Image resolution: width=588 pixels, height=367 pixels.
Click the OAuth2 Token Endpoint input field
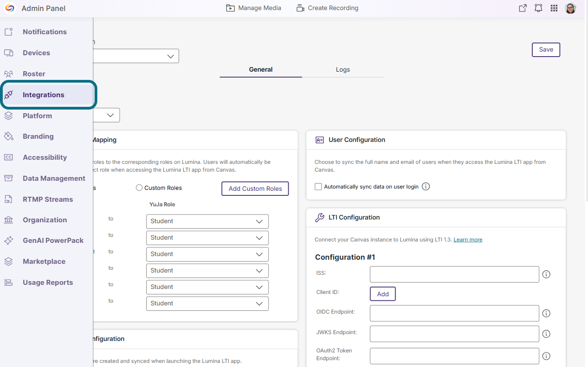[455, 356]
